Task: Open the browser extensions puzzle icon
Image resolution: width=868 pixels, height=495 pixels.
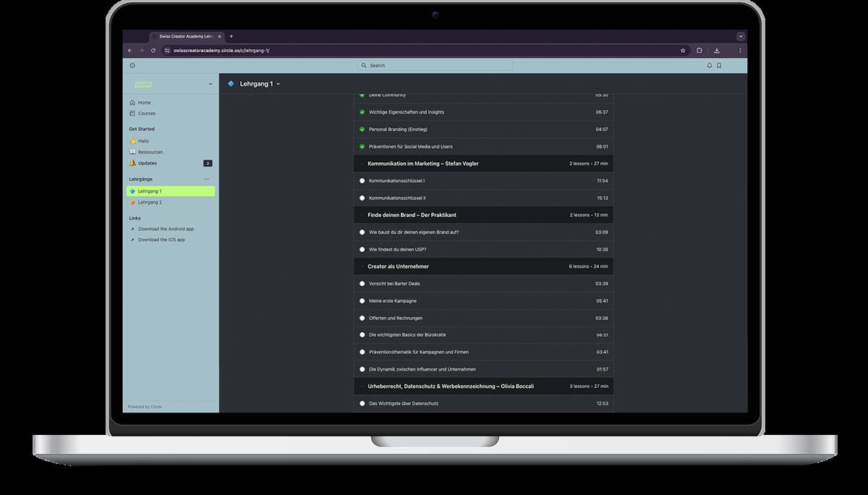Action: pyautogui.click(x=699, y=51)
